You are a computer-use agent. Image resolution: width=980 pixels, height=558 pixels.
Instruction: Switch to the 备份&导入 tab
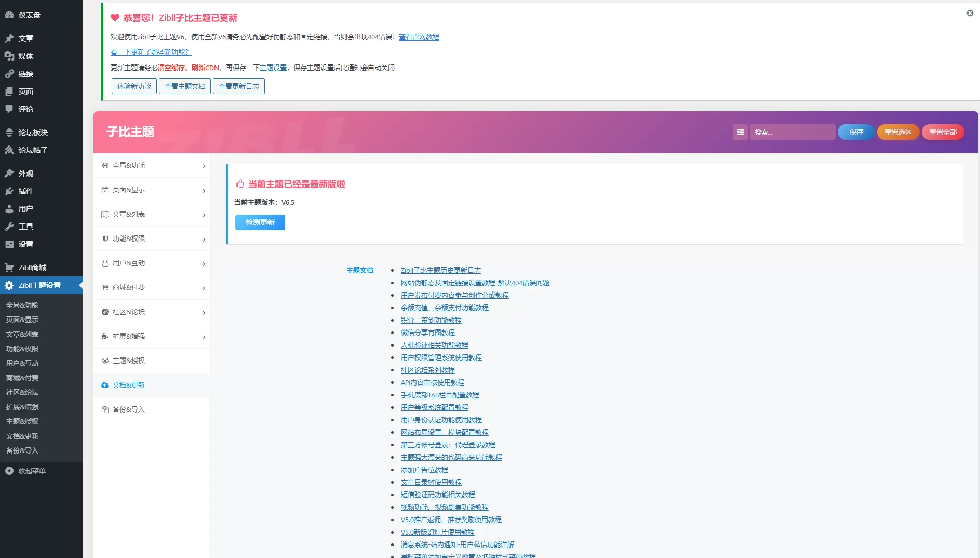click(152, 409)
